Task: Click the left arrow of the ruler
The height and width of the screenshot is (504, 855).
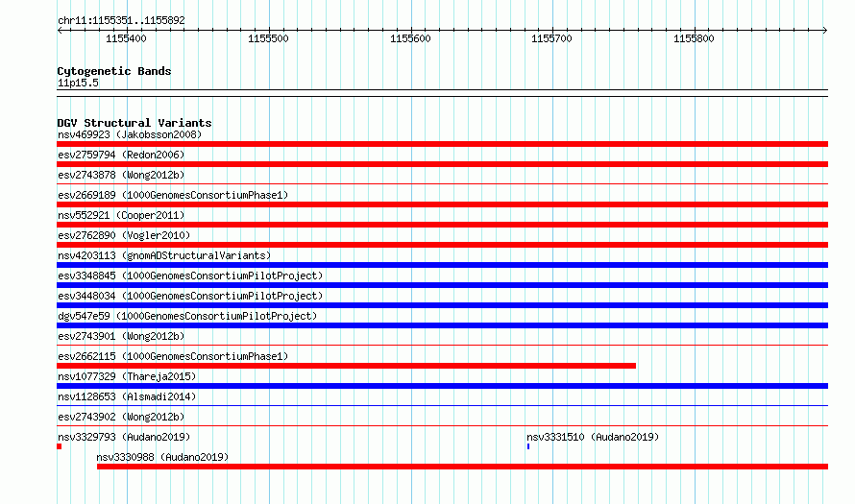Action: (x=60, y=30)
